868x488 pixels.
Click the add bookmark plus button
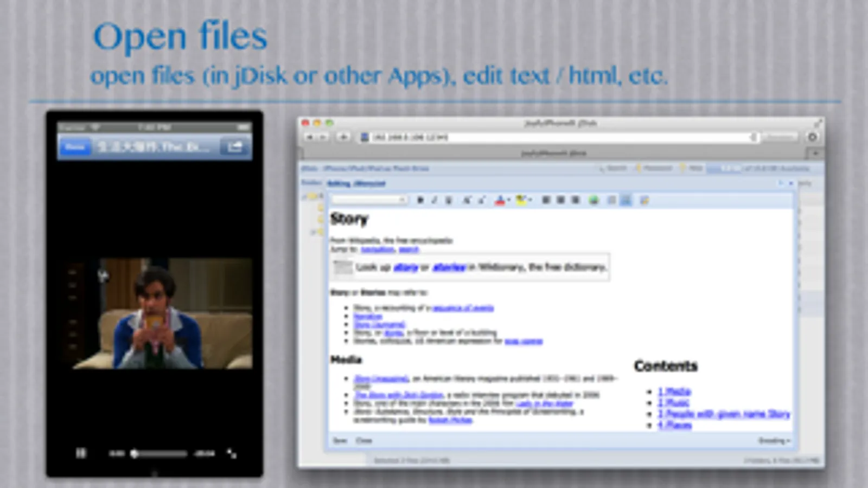343,137
